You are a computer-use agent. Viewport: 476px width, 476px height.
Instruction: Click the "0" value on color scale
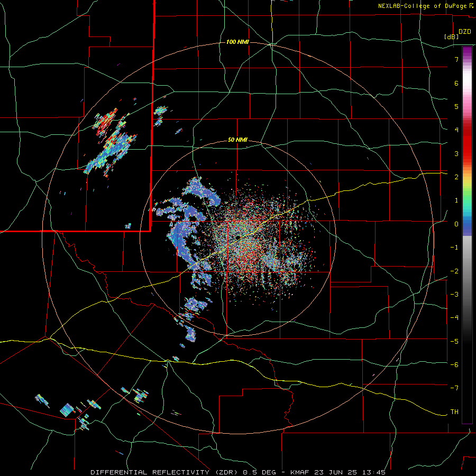(x=456, y=224)
